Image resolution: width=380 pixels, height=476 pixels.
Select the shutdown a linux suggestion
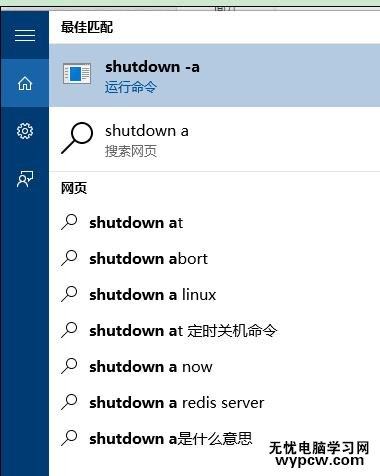[x=215, y=294]
